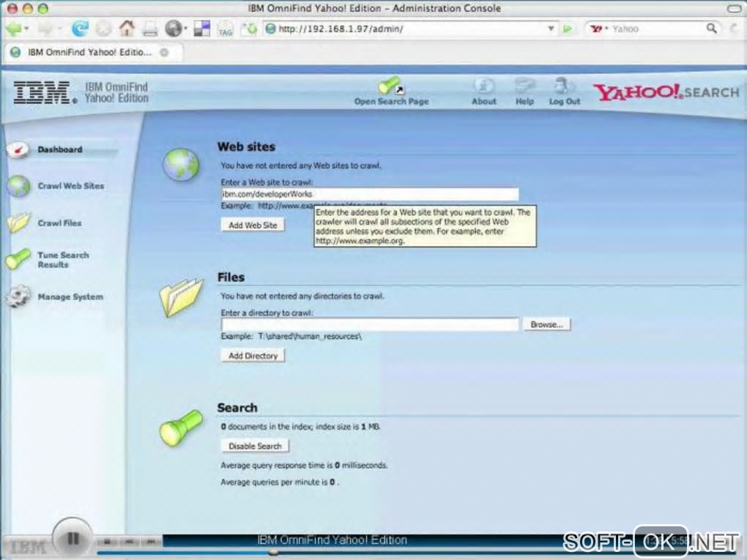The image size is (747, 560).
Task: Click the Files section heading
Action: click(x=231, y=277)
